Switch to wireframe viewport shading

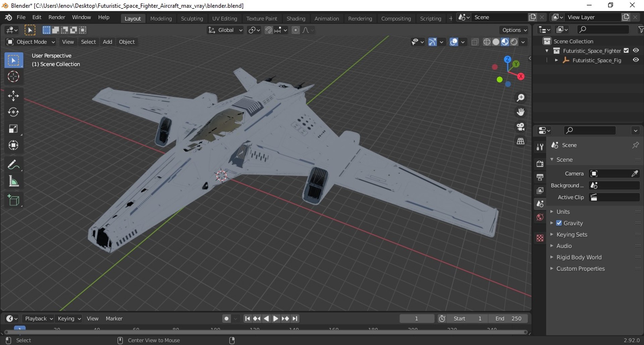point(487,42)
